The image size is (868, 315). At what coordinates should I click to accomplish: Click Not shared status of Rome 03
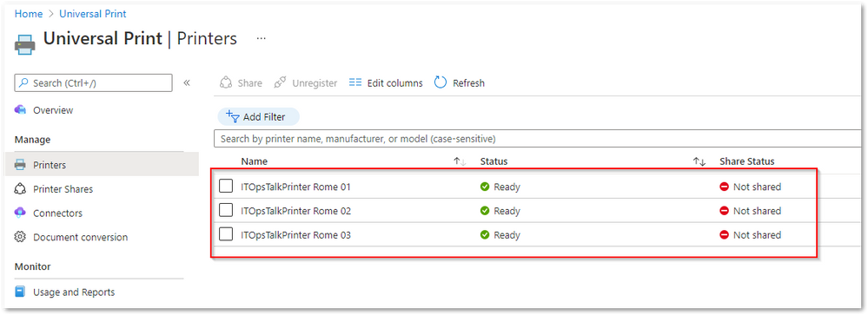(750, 235)
